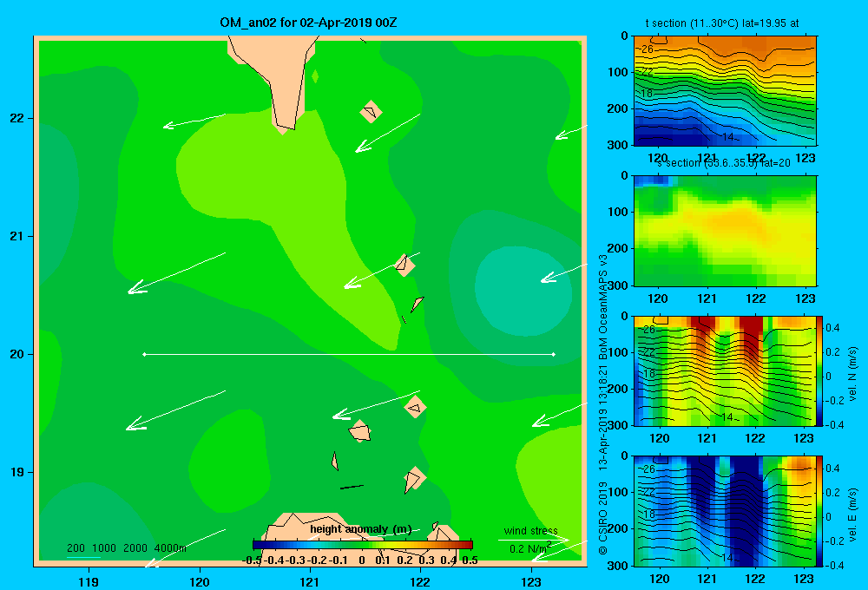Click the "0.5" tick ending the height anomaly color bar
Screen dimensions: 868x590
470,560
